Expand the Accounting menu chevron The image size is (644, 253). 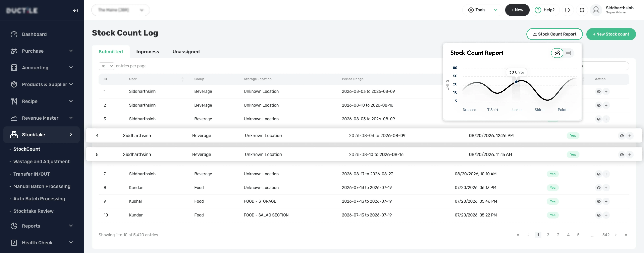point(71,67)
